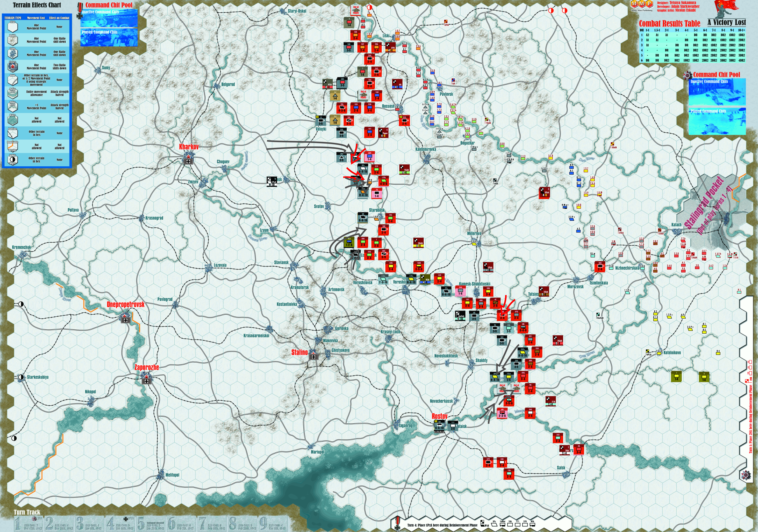The height and width of the screenshot is (532, 758).
Task: Select the 11Pz 7-3-10 panzer counter
Action: coord(383,279)
